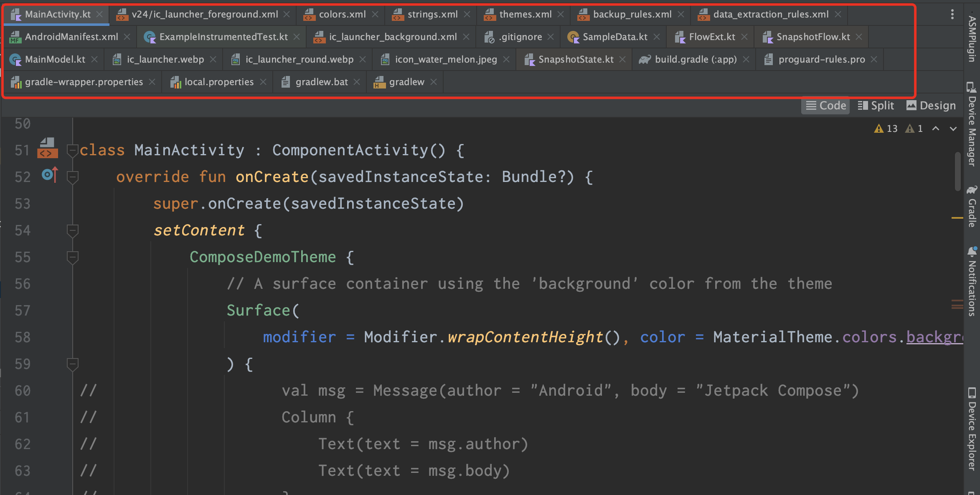Close the MainActivity.kt tab
The height and width of the screenshot is (495, 980).
point(99,14)
